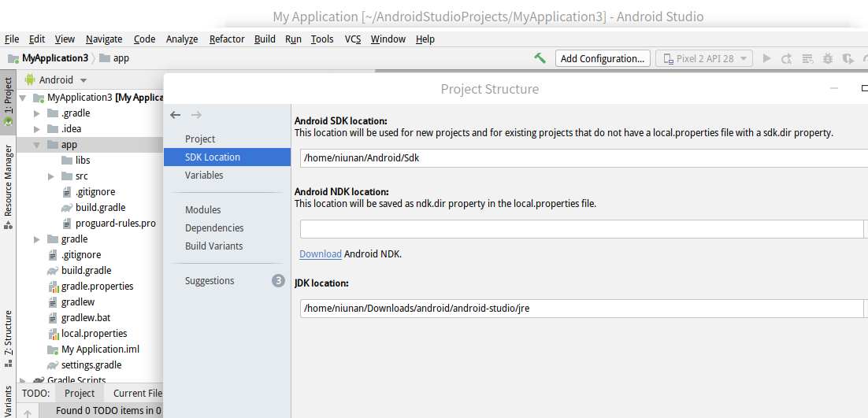Switch to the Current File TODO tab
Viewport: 868px width, 418px height.
[x=137, y=393]
